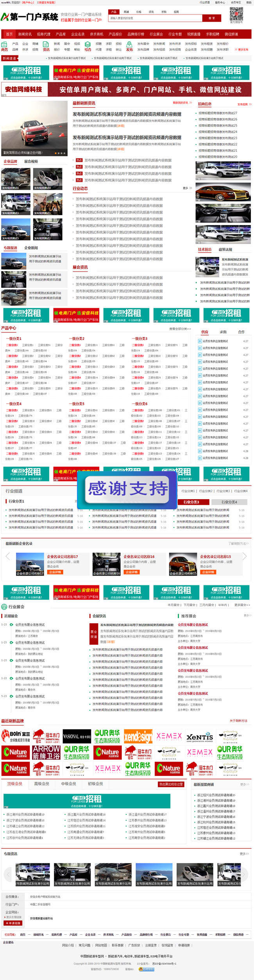Click the right arrow of 专题资讯 carousel
Image resolution: width=254 pixels, height=980 pixels.
click(x=243, y=874)
